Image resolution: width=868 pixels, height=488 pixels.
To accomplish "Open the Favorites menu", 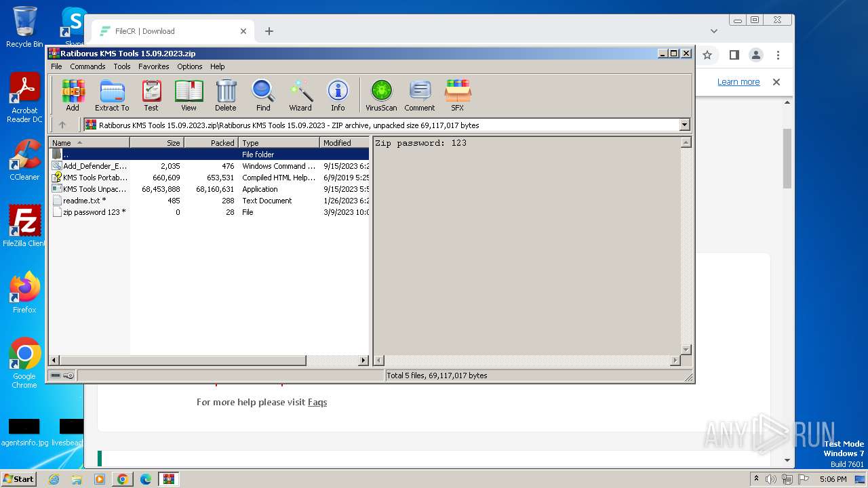I will coord(154,66).
